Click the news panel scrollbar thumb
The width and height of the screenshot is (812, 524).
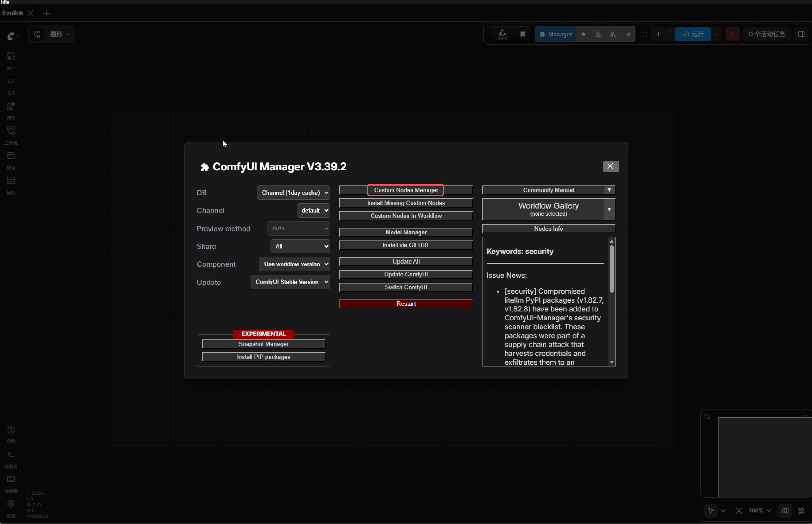click(612, 269)
